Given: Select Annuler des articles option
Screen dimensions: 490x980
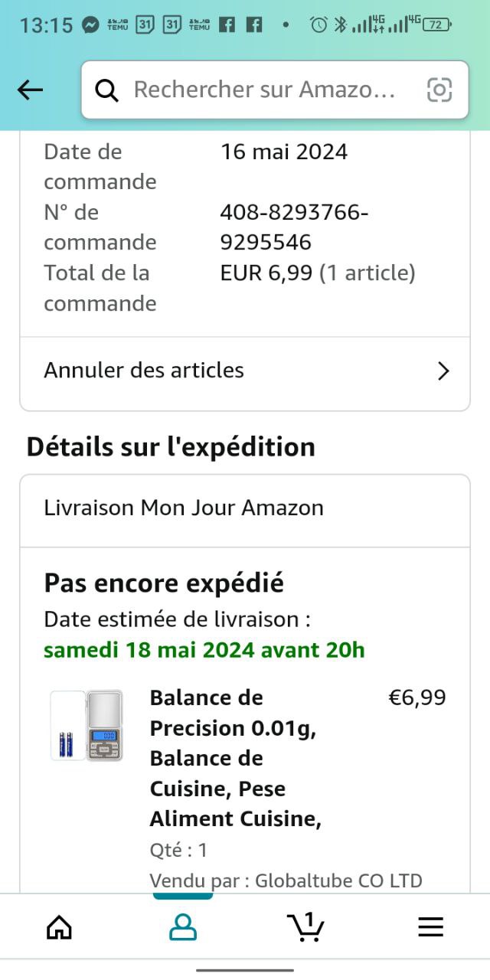Looking at the screenshot, I should pyautogui.click(x=144, y=371).
